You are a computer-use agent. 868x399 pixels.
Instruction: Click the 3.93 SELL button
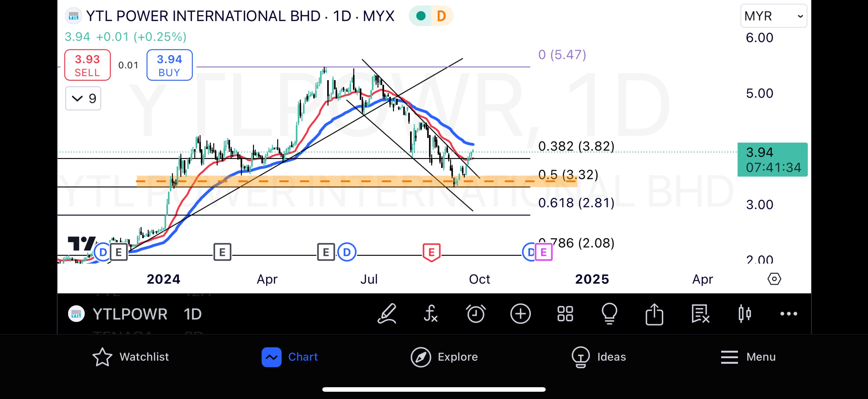[87, 65]
